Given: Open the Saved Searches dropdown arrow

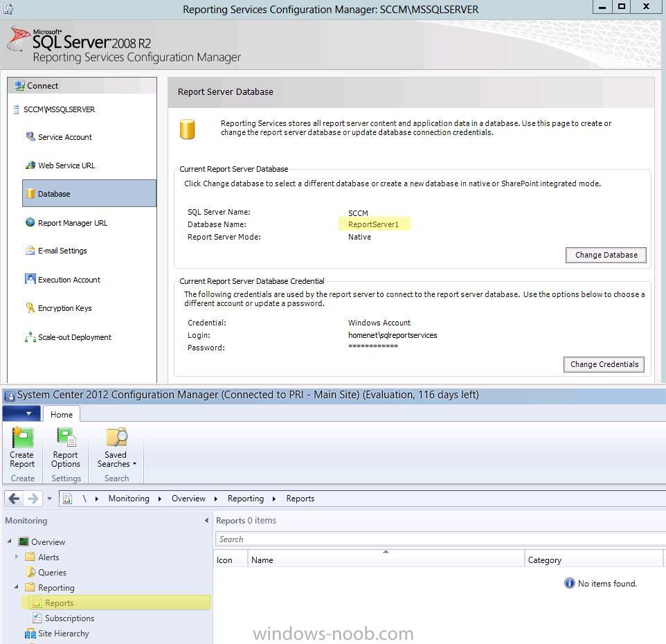Looking at the screenshot, I should [x=134, y=464].
